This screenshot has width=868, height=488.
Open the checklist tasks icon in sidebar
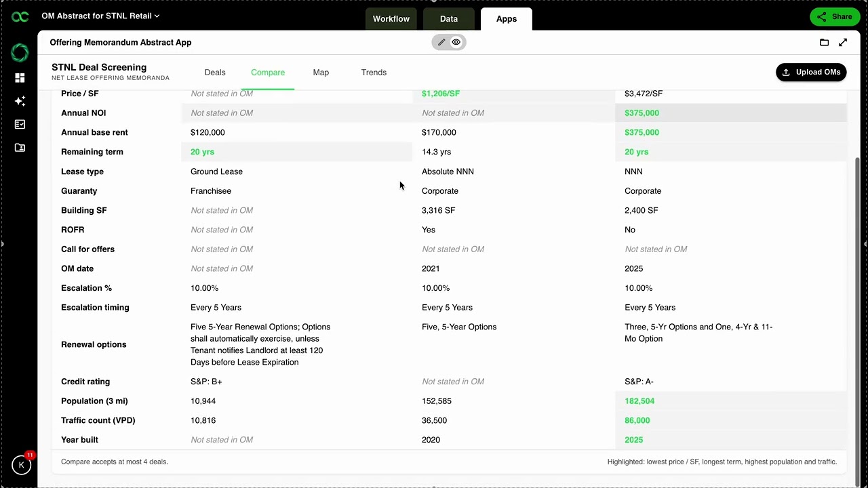pyautogui.click(x=20, y=124)
